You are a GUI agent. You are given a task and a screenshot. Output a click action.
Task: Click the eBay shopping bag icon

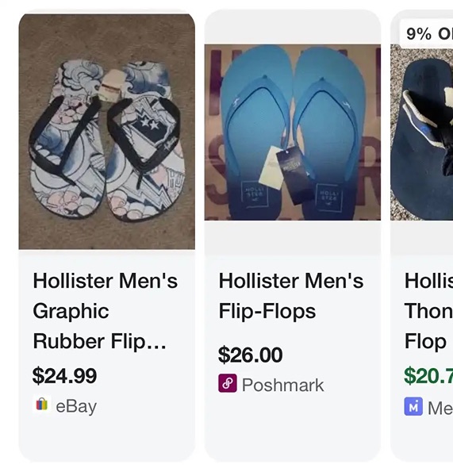tap(42, 405)
